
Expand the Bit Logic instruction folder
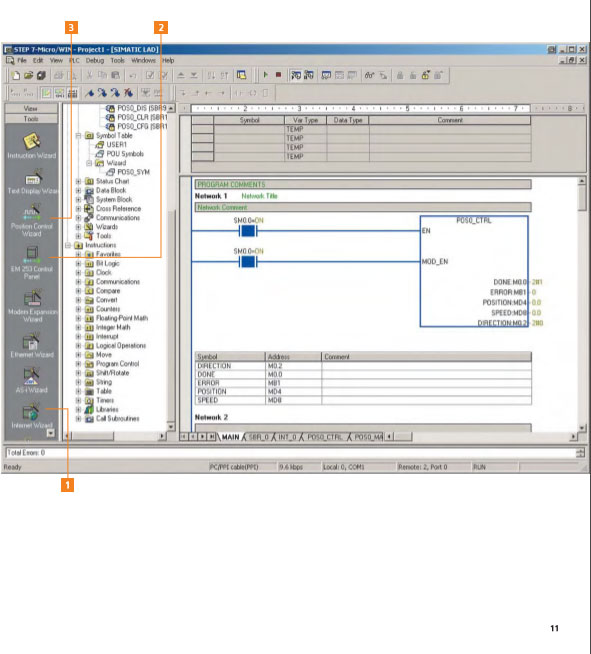(78, 263)
